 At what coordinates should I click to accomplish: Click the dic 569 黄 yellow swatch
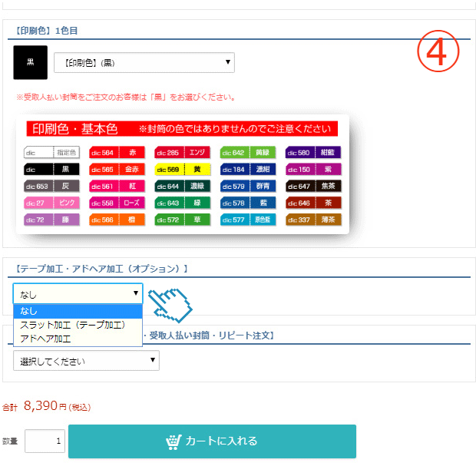coord(183,170)
